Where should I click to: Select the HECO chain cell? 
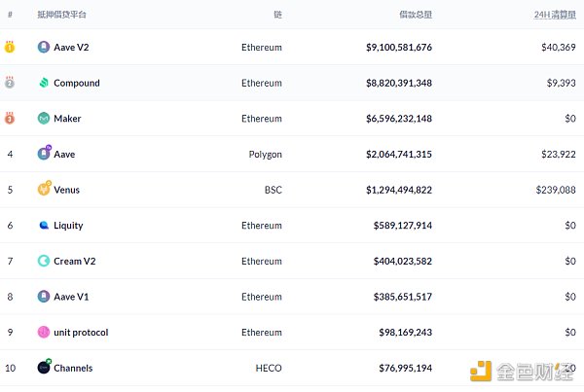[269, 369]
